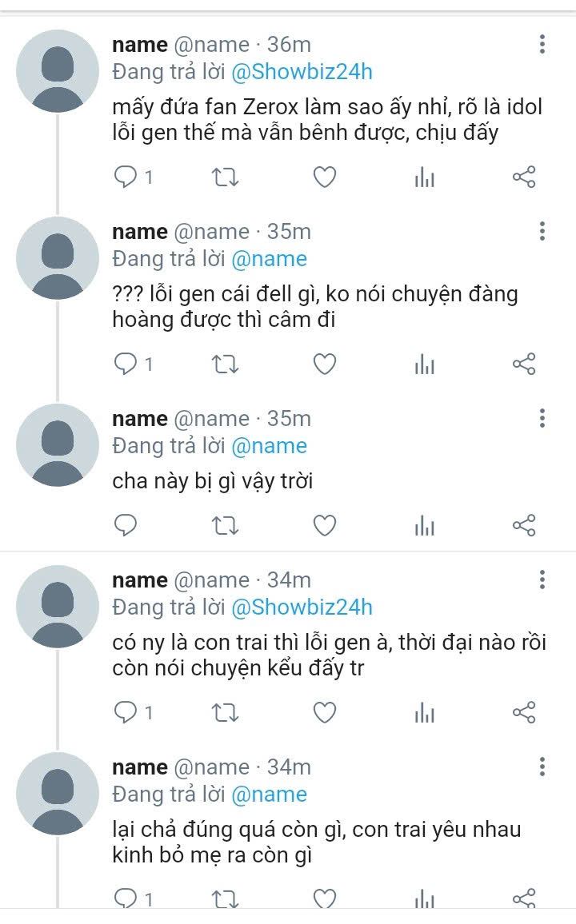The width and height of the screenshot is (576, 924).
Task: View analytics for 'có ny là con trai' tweet
Action: tap(424, 712)
